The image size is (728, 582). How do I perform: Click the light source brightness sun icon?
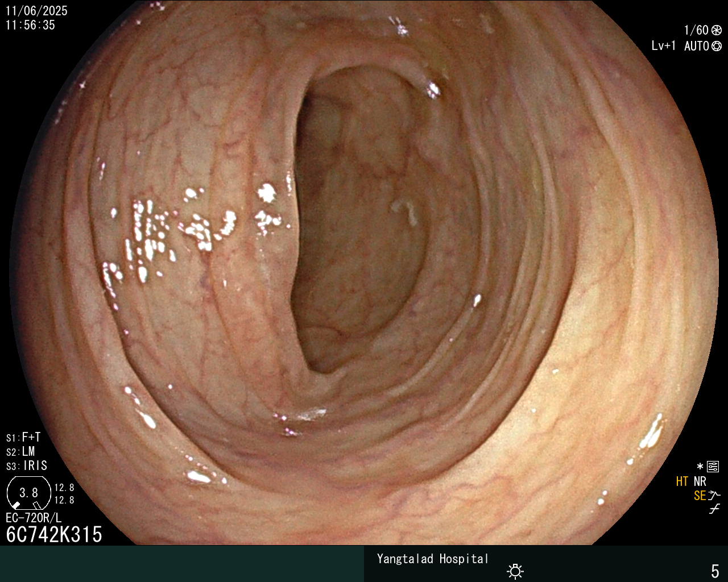click(515, 571)
